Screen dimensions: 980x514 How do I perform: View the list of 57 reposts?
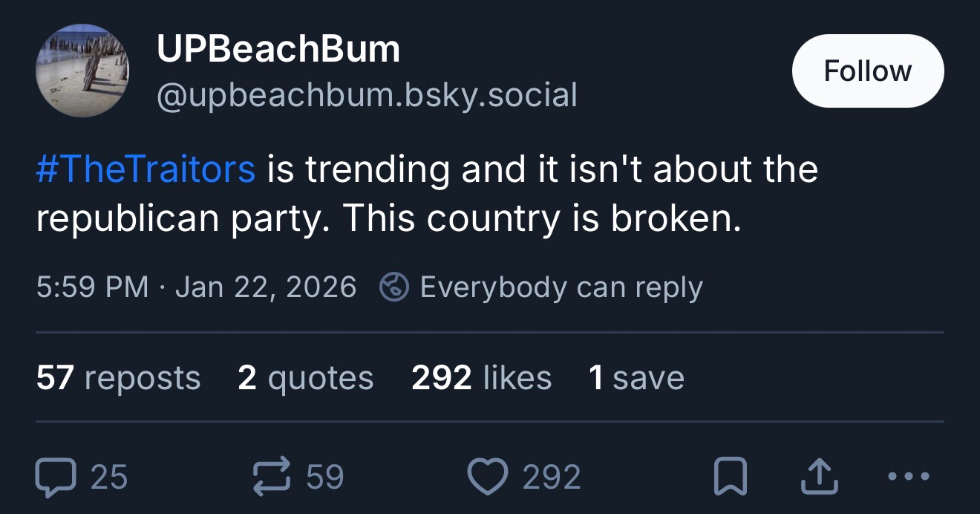click(x=118, y=378)
